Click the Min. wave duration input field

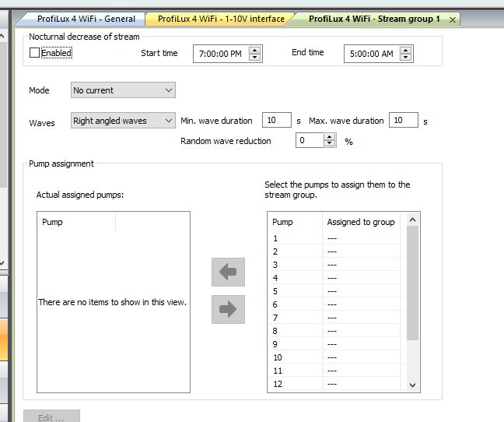(x=277, y=120)
